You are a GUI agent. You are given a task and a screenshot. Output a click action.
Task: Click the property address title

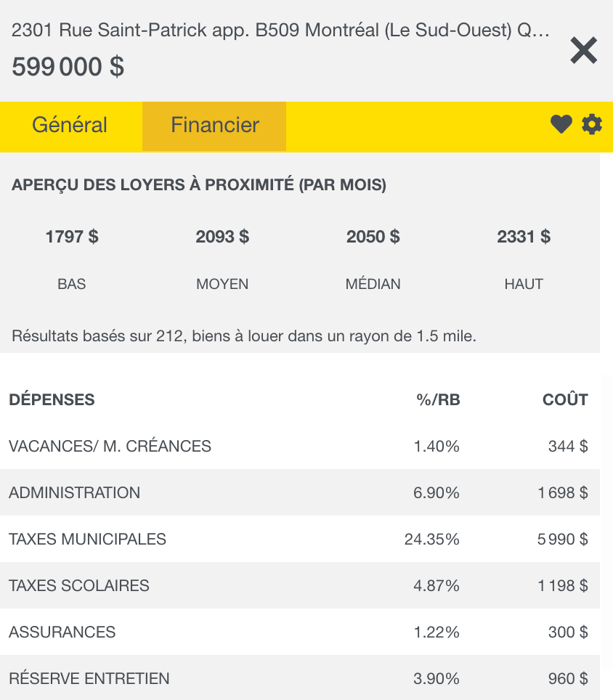[281, 30]
